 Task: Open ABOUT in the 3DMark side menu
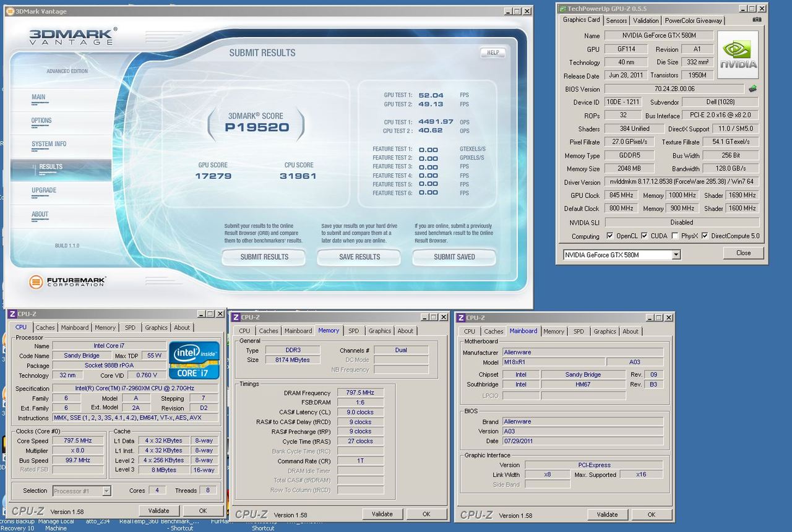(x=40, y=214)
